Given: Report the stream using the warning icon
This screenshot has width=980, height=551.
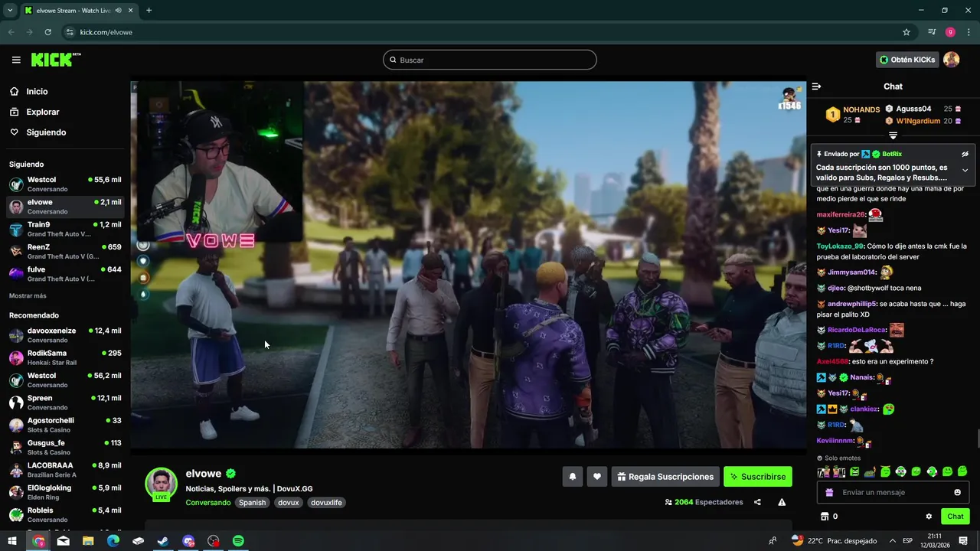Looking at the screenshot, I should [x=782, y=502].
